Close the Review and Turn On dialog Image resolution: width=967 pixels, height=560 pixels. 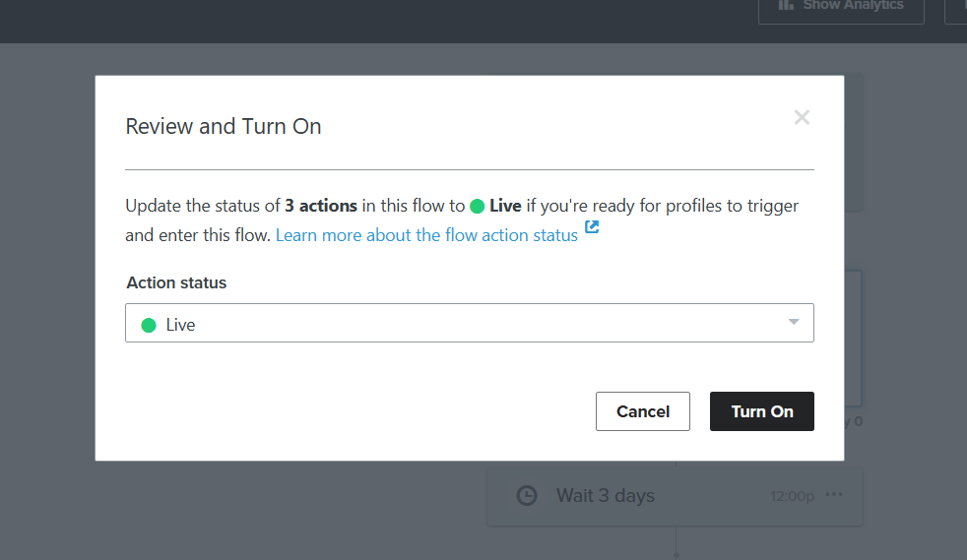802,117
